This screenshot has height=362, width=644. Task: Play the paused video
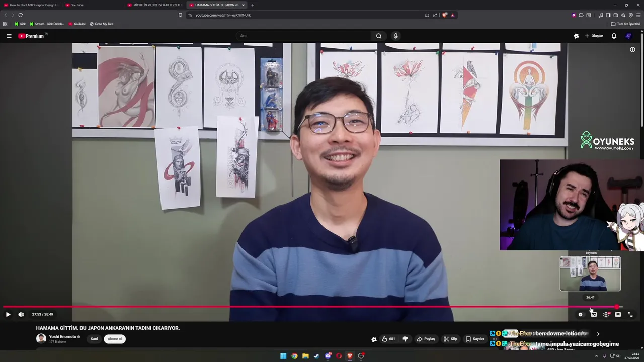[8, 314]
